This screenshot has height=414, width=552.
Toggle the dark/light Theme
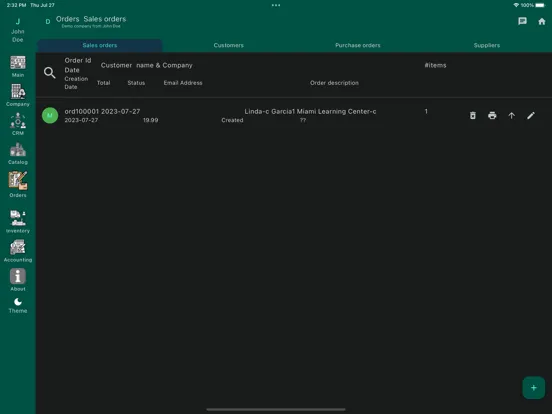click(x=18, y=306)
